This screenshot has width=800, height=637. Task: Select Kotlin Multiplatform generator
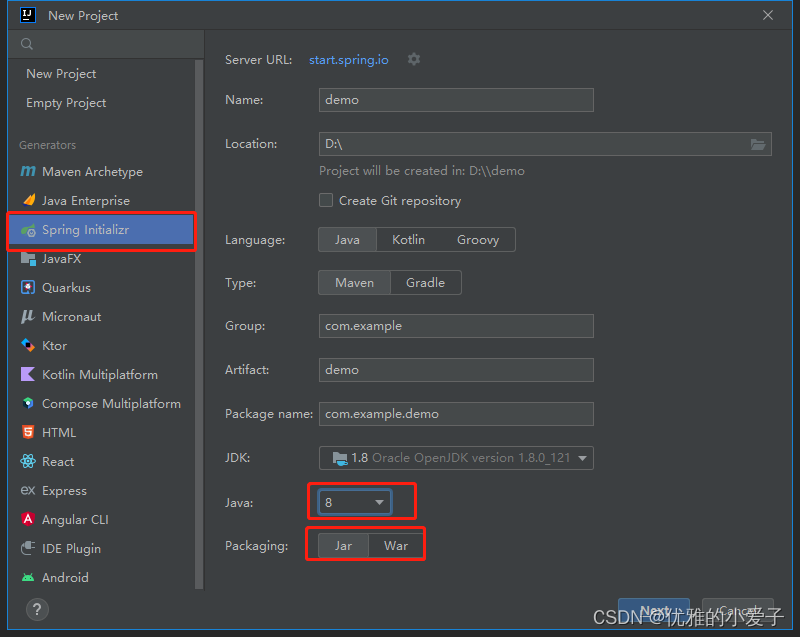[101, 374]
